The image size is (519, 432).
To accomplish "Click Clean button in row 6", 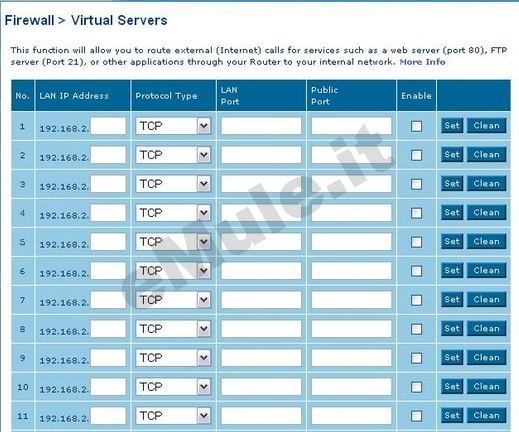I will pos(486,270).
